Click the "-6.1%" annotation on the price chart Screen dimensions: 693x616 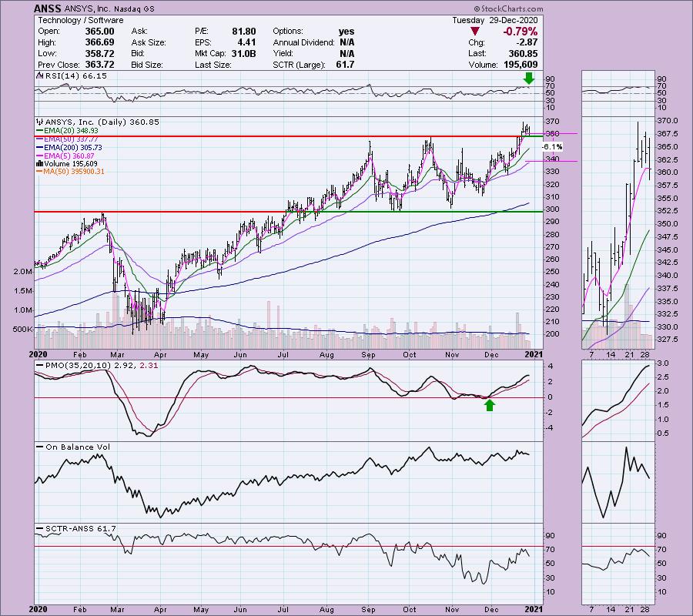[x=552, y=147]
